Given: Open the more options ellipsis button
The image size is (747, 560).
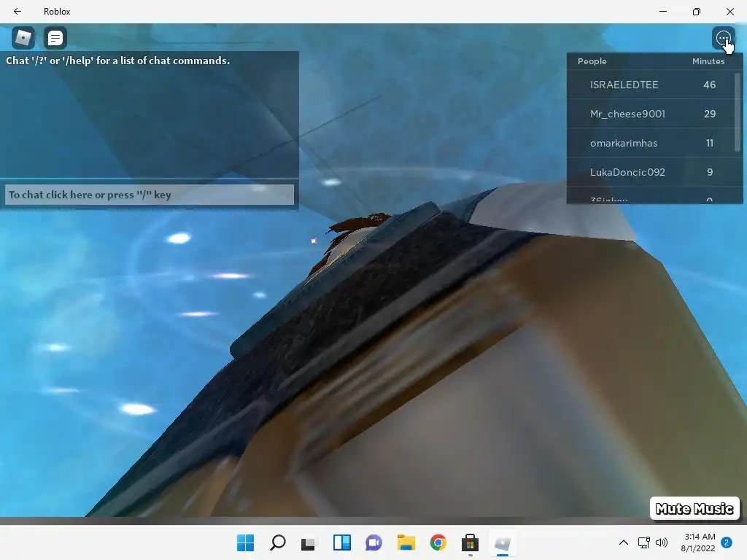Looking at the screenshot, I should tap(723, 38).
